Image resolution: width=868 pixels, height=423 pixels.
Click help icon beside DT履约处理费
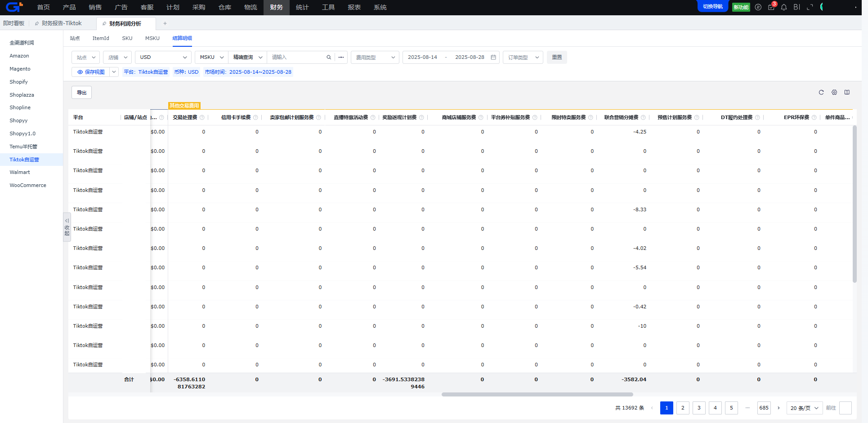[x=757, y=117]
